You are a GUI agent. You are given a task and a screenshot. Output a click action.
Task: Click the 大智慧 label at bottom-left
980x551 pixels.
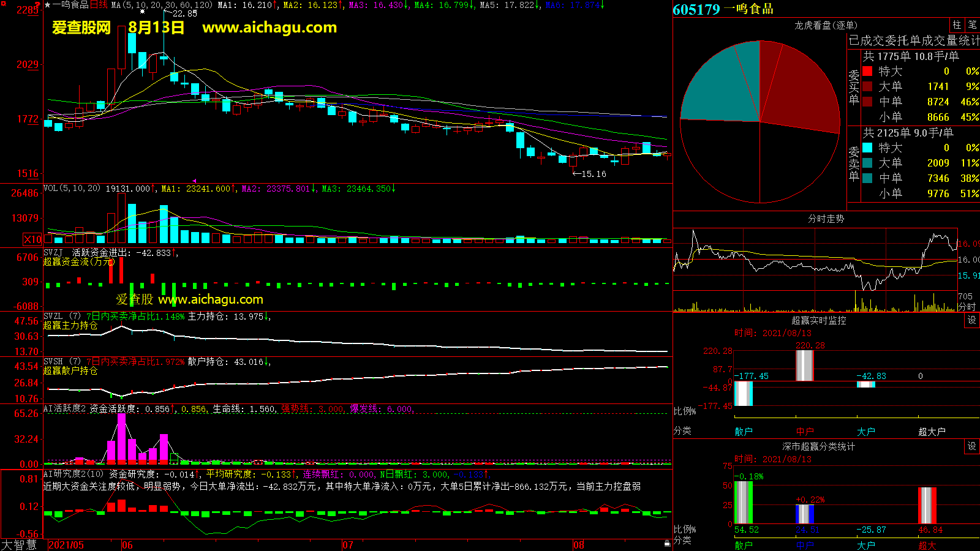19,544
